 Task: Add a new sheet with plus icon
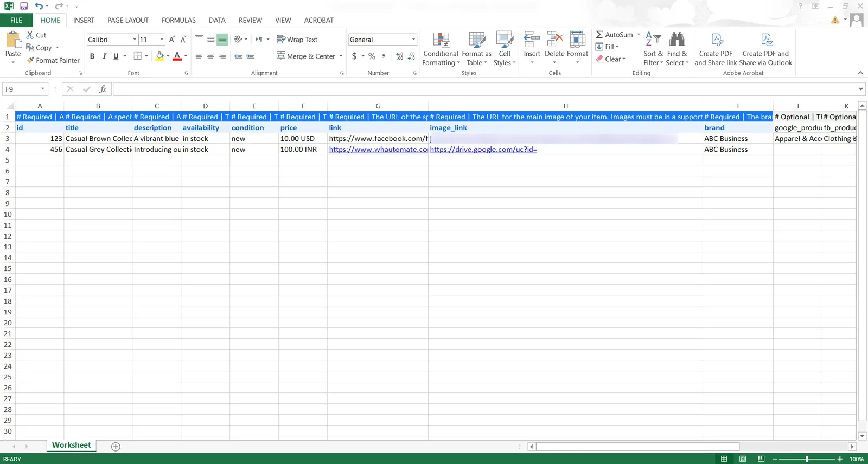(116, 447)
